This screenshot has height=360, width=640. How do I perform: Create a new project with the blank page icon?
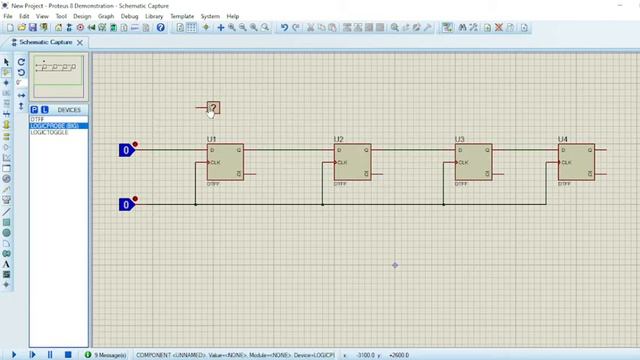point(10,27)
